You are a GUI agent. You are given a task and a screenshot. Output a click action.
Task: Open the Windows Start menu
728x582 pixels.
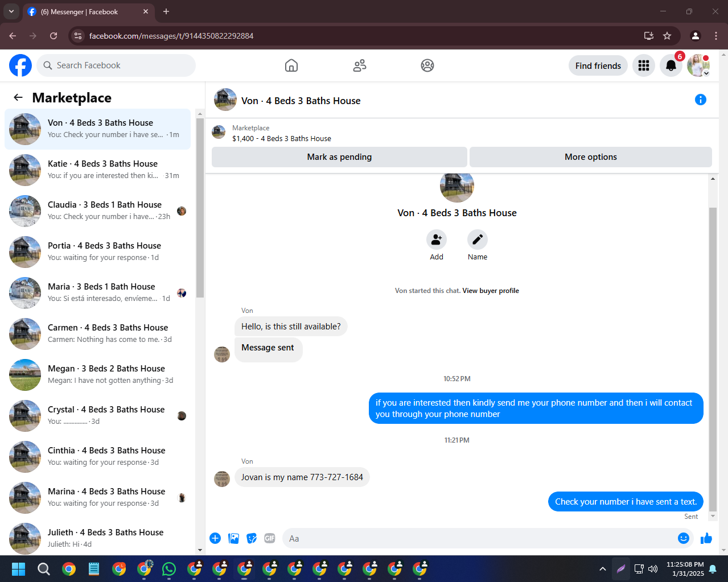[x=19, y=568]
